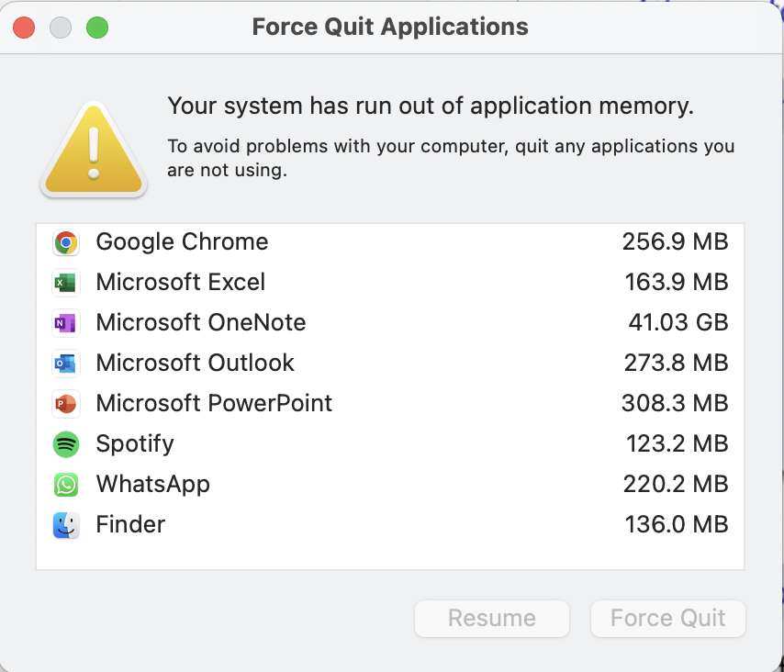Viewport: 784px width, 672px height.
Task: Click the 308.3 MB memory value
Action: pos(675,404)
